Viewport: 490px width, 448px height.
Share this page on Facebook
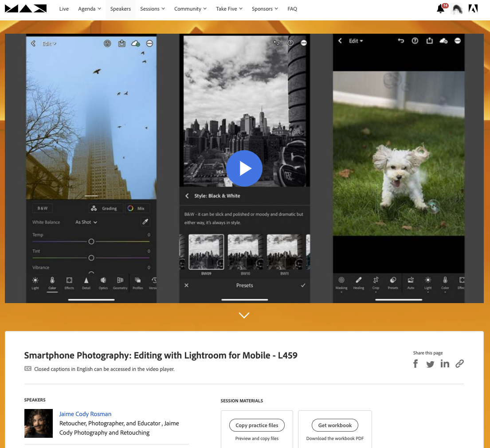(x=416, y=363)
